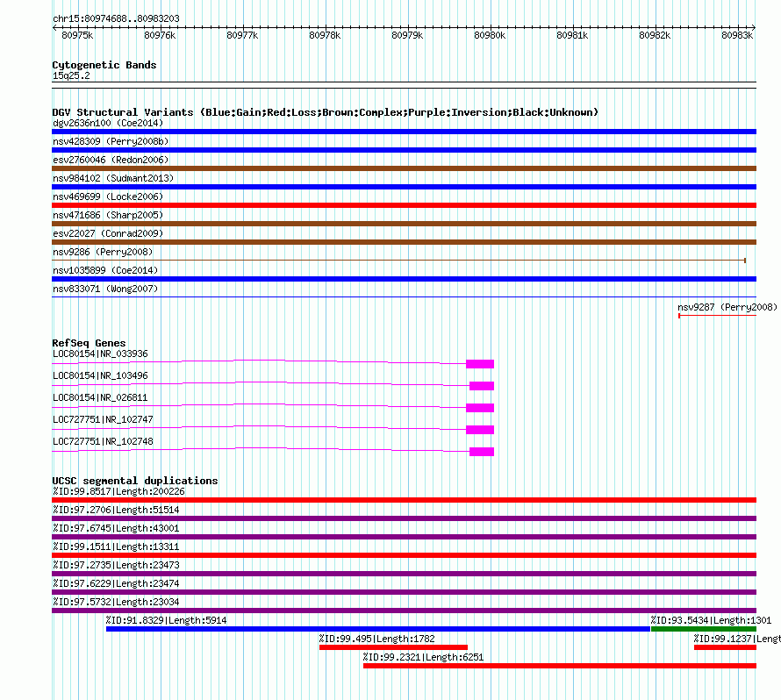Open the nsv9286 (Perry2008) variant label

click(103, 252)
